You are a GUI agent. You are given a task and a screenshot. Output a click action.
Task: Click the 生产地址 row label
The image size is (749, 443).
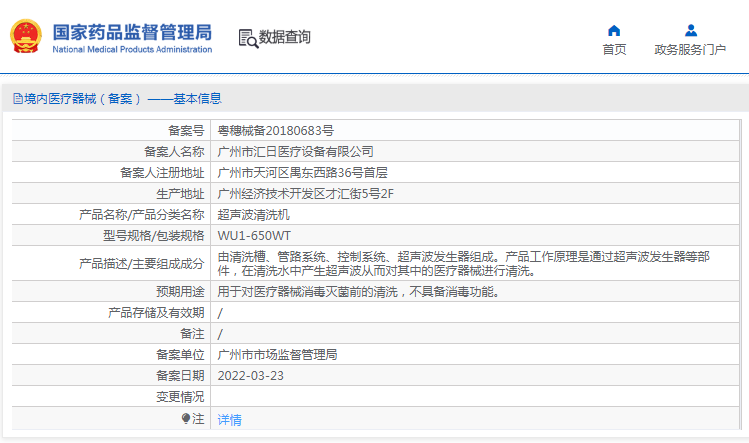(180, 194)
